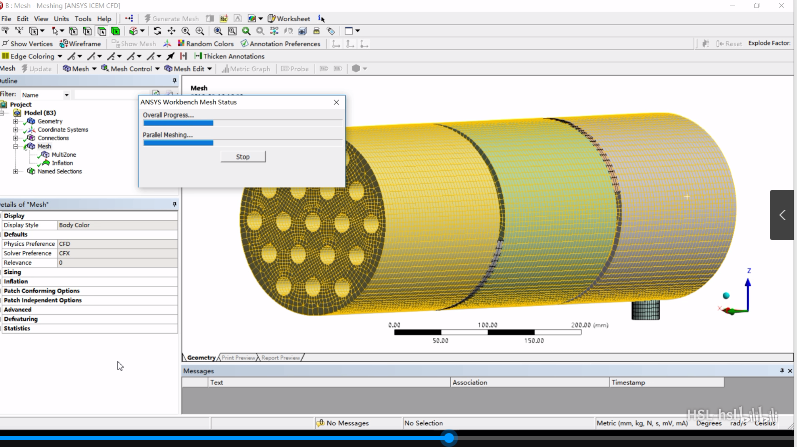Toggle Random Colors
The width and height of the screenshot is (797, 447).
click(x=206, y=44)
